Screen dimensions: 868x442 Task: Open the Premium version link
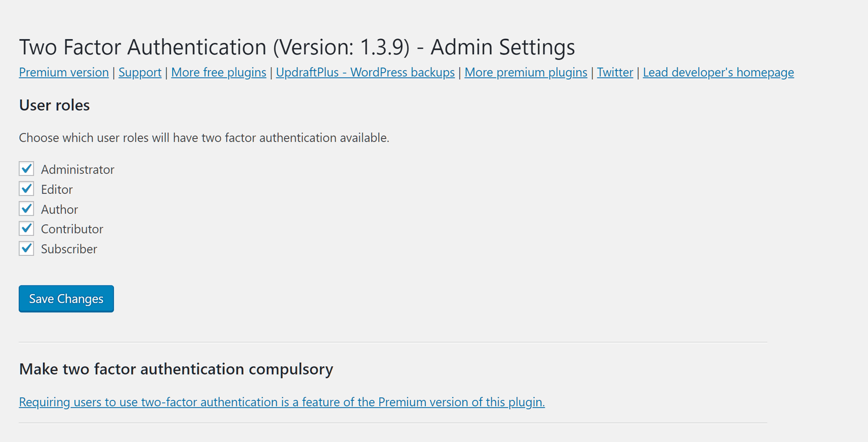click(x=64, y=72)
